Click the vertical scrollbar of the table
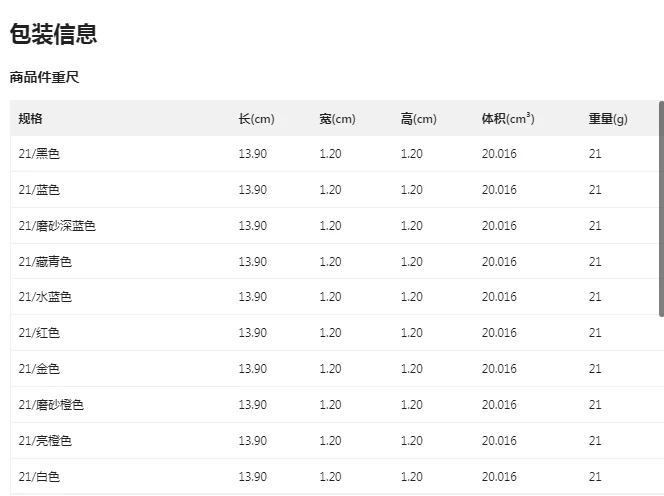This screenshot has height=496, width=664. pyautogui.click(x=661, y=208)
